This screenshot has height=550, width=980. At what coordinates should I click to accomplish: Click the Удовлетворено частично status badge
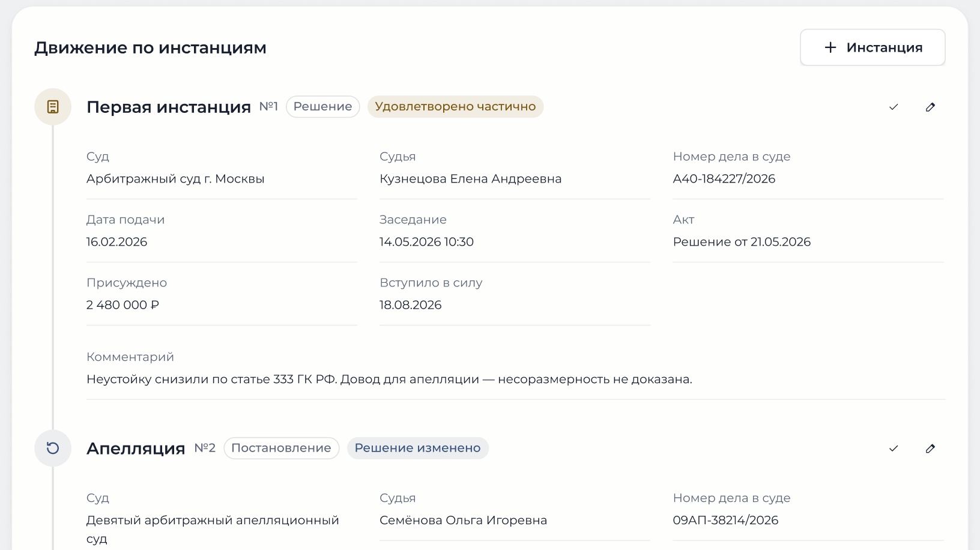[x=455, y=107]
